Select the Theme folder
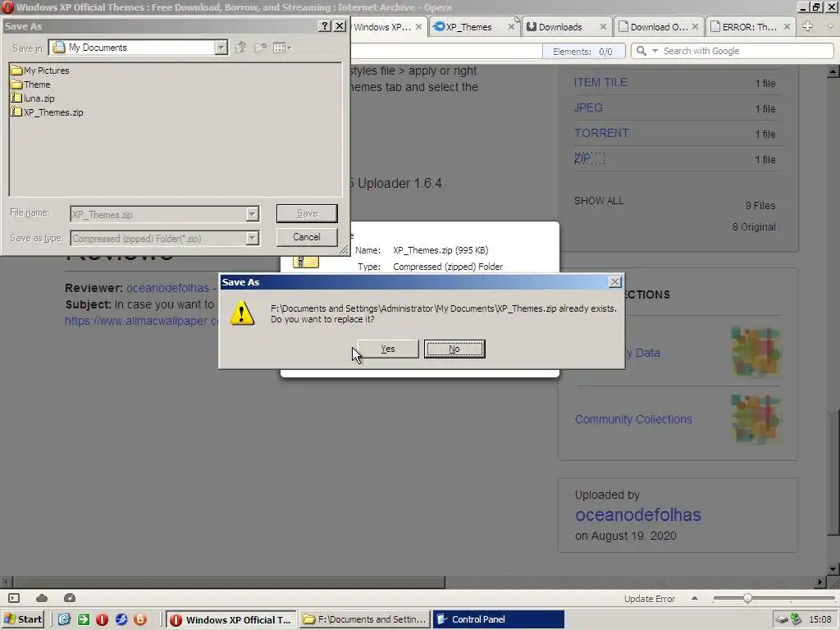 point(30,84)
